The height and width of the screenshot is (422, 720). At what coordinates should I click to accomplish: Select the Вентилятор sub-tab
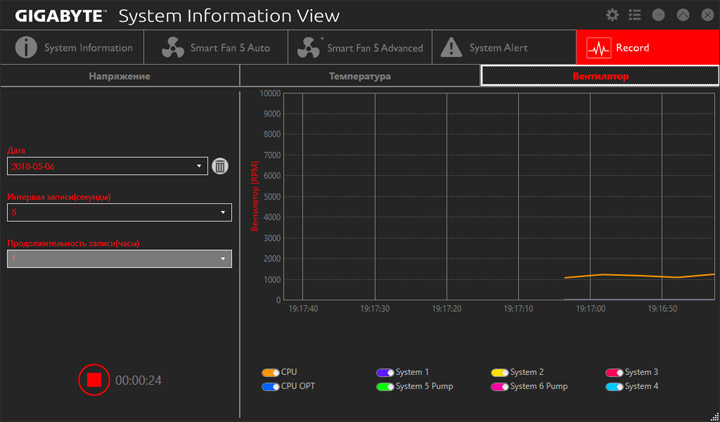pyautogui.click(x=600, y=76)
